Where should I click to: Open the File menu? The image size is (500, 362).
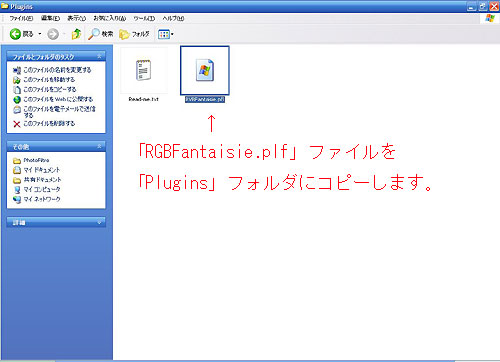click(21, 18)
